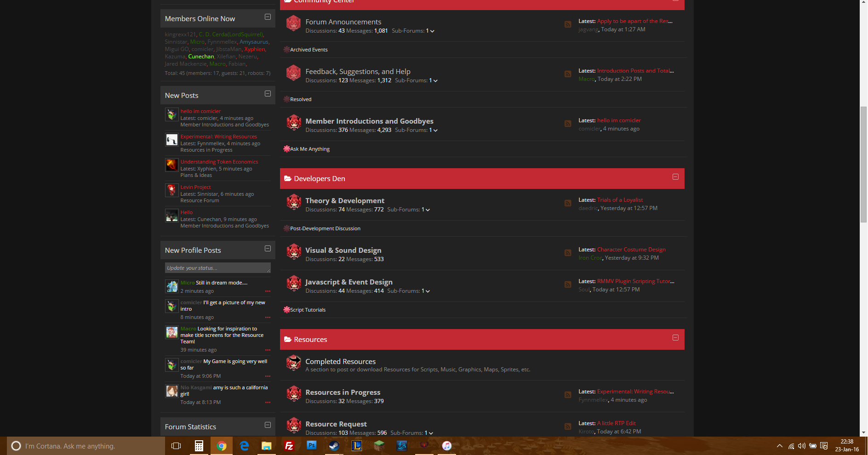Collapse the Developers Den category
Screen dimensions: 868x455
click(x=675, y=177)
